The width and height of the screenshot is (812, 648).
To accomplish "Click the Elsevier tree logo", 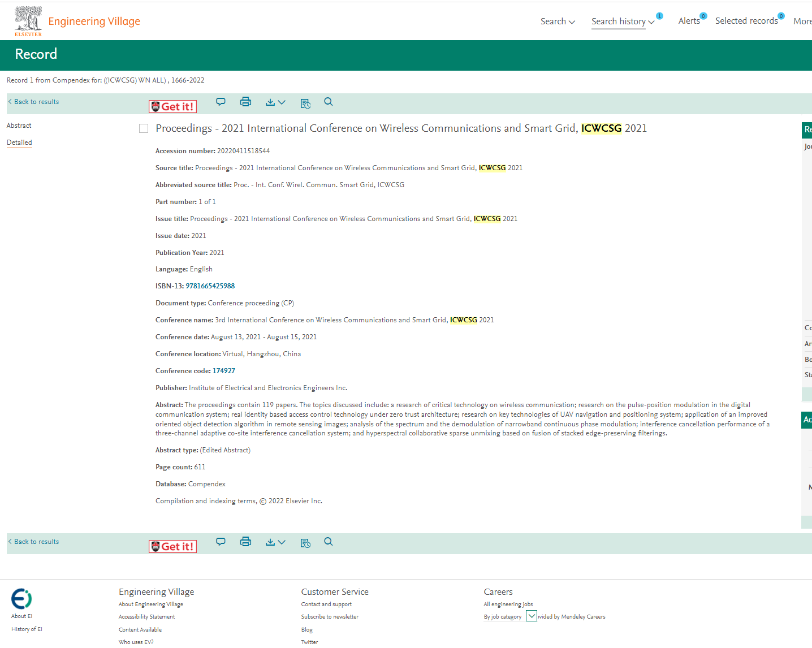I will [28, 21].
